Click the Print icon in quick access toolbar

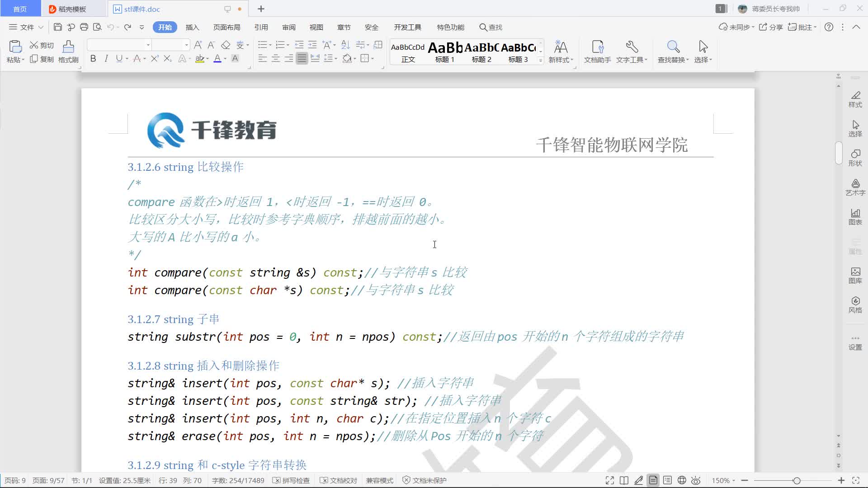pyautogui.click(x=84, y=27)
